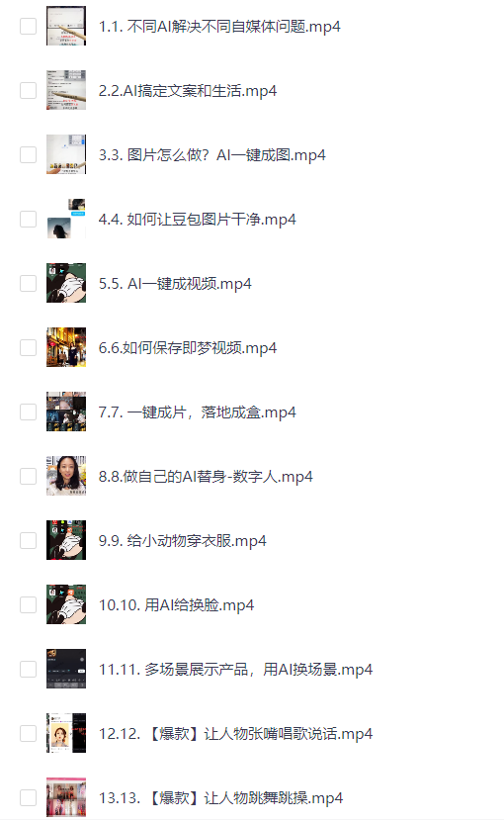Screen dimensions: 504x824
Task: Check the box beside 13.13. 让人物跳舞跳操.mp4
Action: tap(29, 797)
